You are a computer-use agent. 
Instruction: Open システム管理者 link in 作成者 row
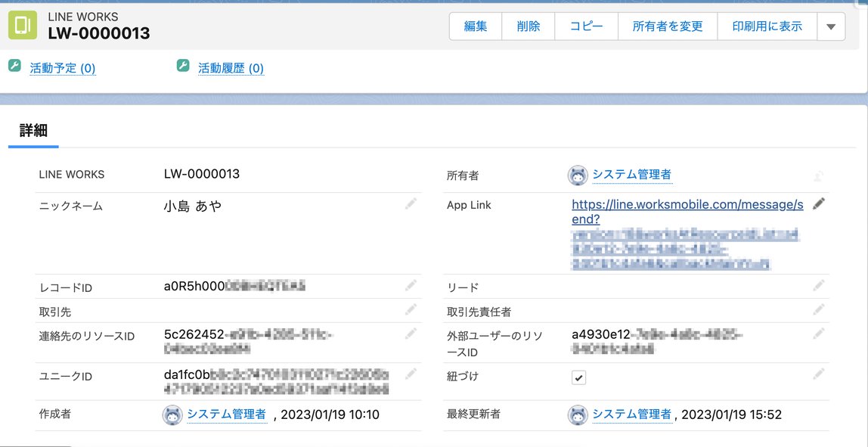tap(226, 414)
